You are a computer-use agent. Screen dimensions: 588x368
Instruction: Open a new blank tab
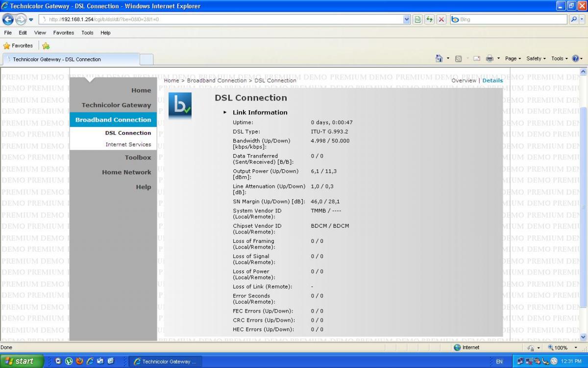pyautogui.click(x=147, y=59)
